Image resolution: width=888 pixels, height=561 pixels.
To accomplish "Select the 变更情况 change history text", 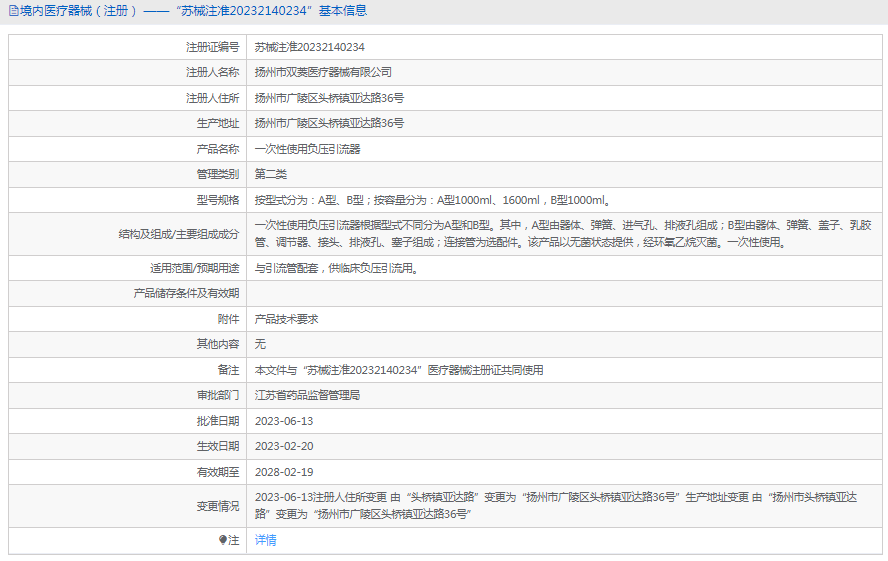I will pos(556,506).
